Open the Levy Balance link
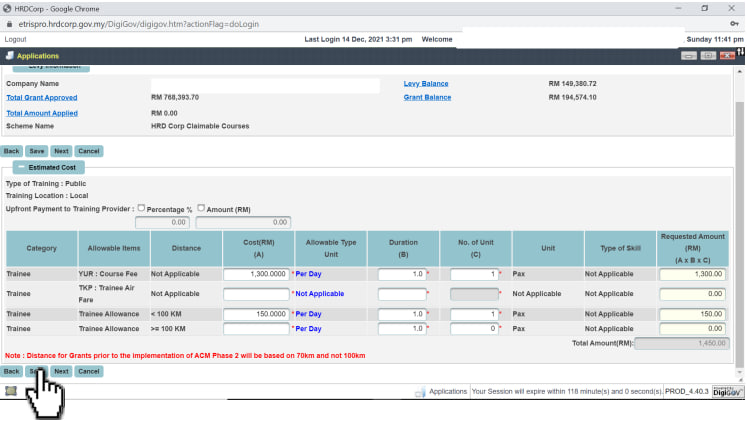747x422 pixels. point(426,83)
